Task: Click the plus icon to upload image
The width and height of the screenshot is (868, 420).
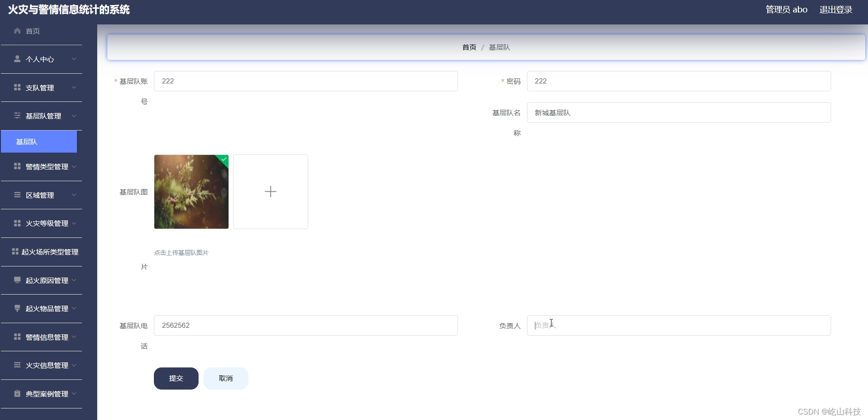Action: [270, 192]
